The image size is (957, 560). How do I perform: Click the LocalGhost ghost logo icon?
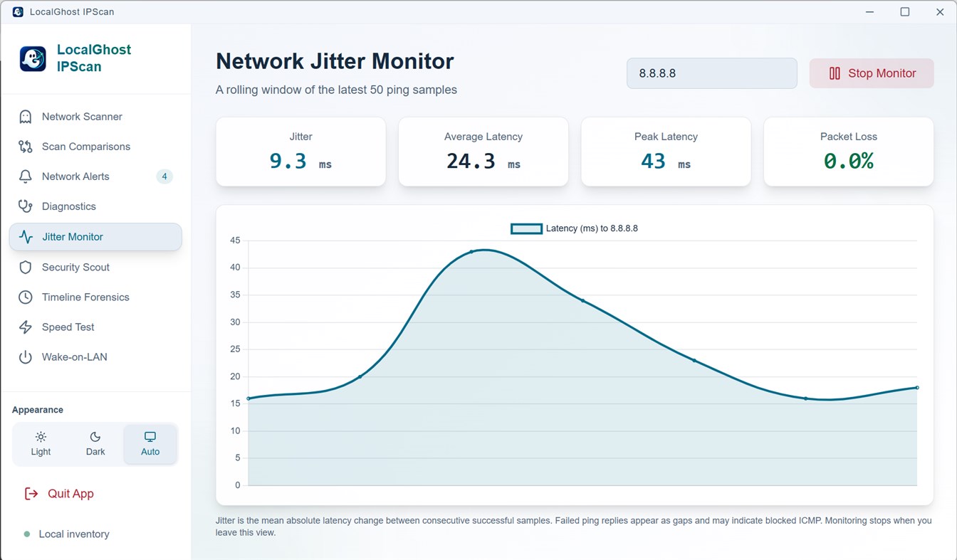(33, 59)
